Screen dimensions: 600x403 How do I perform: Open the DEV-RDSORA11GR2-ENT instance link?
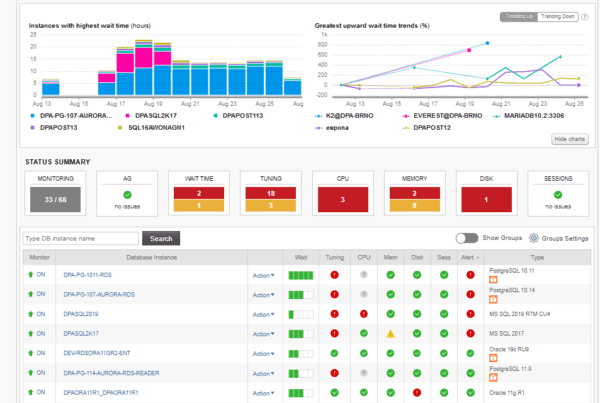pos(97,353)
